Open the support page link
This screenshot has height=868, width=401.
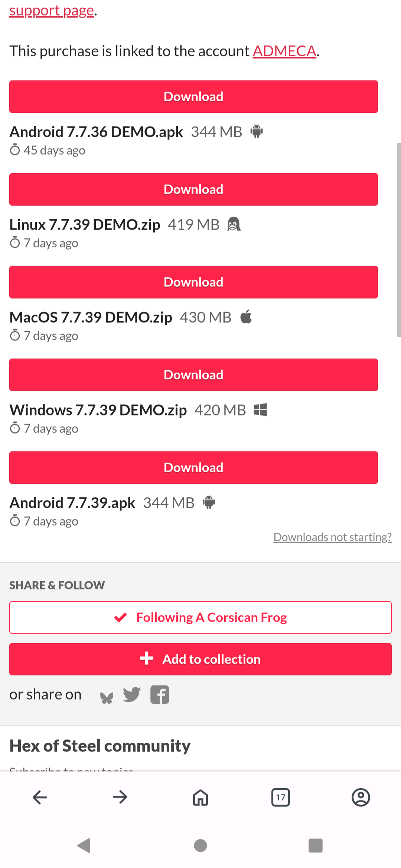click(52, 11)
